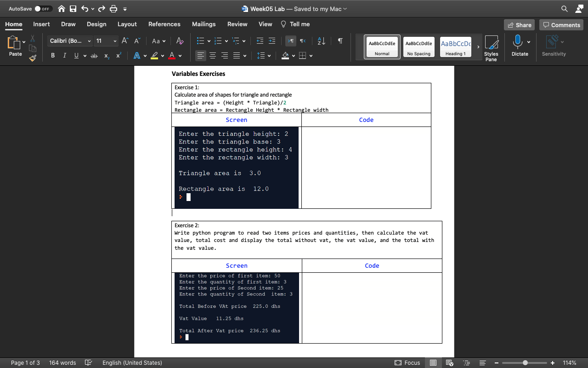Redo the last action

[102, 9]
